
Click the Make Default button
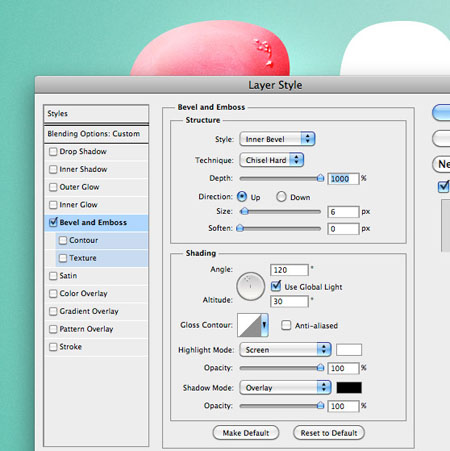click(x=246, y=433)
